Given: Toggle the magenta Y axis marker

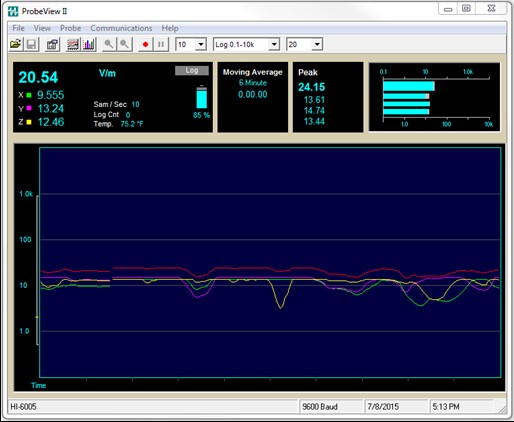Looking at the screenshot, I should (x=29, y=108).
